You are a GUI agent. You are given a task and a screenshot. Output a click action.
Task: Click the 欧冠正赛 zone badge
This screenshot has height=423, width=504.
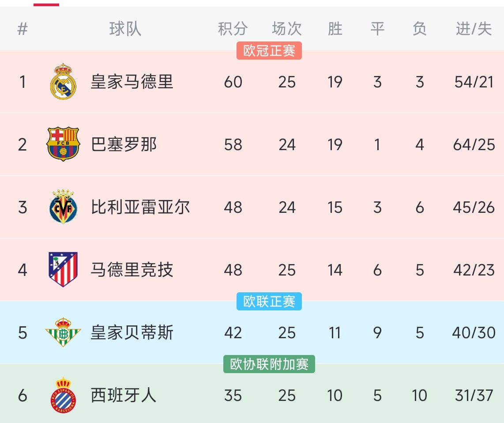point(269,51)
